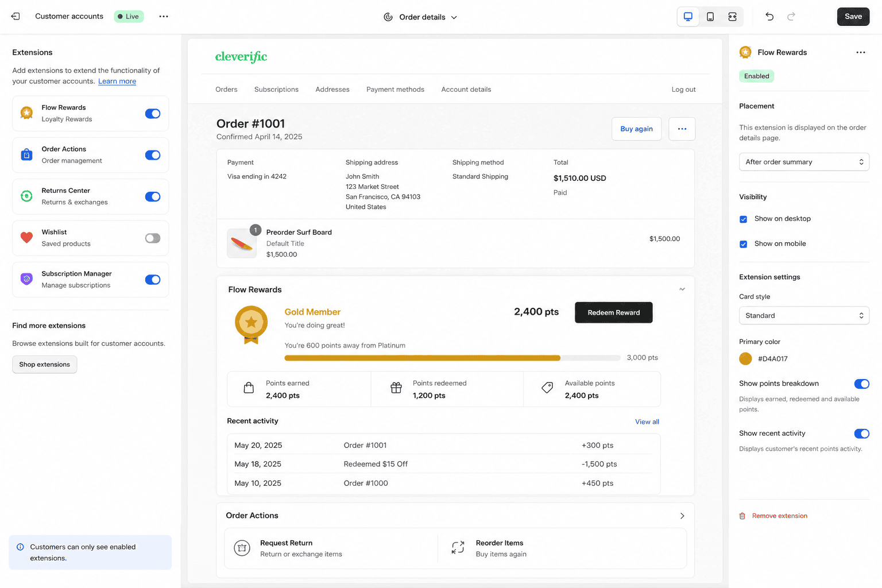This screenshot has width=882, height=588.
Task: Turn off the Subscription Manager toggle
Action: [153, 280]
